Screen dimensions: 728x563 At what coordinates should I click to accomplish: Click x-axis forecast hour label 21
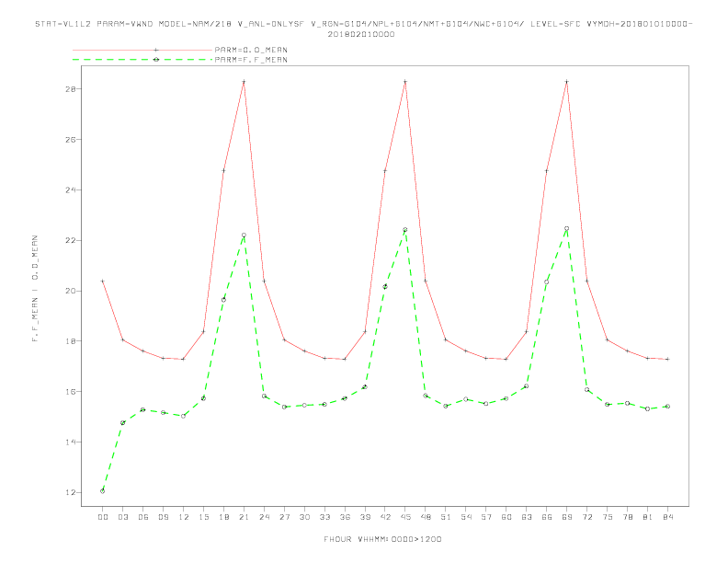coord(244,517)
